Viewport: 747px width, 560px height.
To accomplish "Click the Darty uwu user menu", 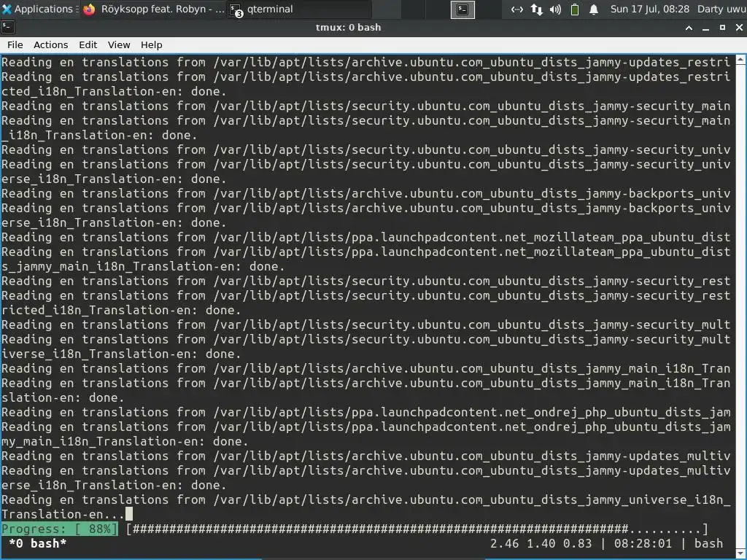I will coord(721,9).
